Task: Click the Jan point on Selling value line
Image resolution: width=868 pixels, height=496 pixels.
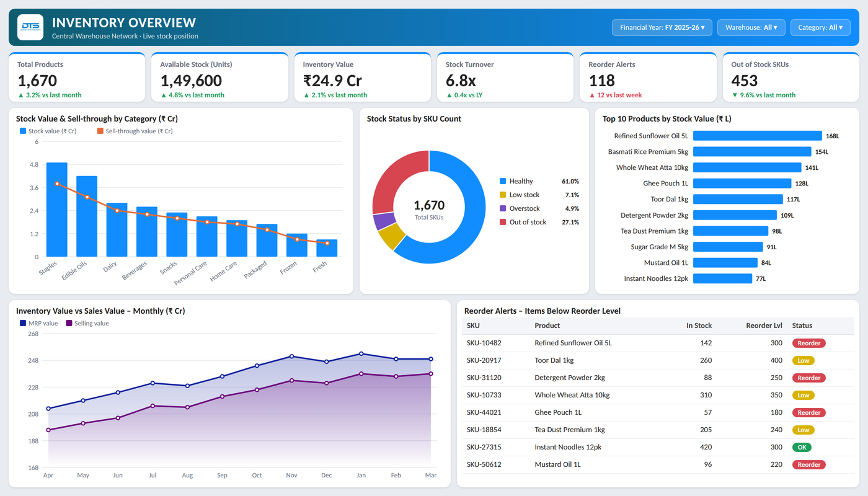Action: [x=361, y=374]
